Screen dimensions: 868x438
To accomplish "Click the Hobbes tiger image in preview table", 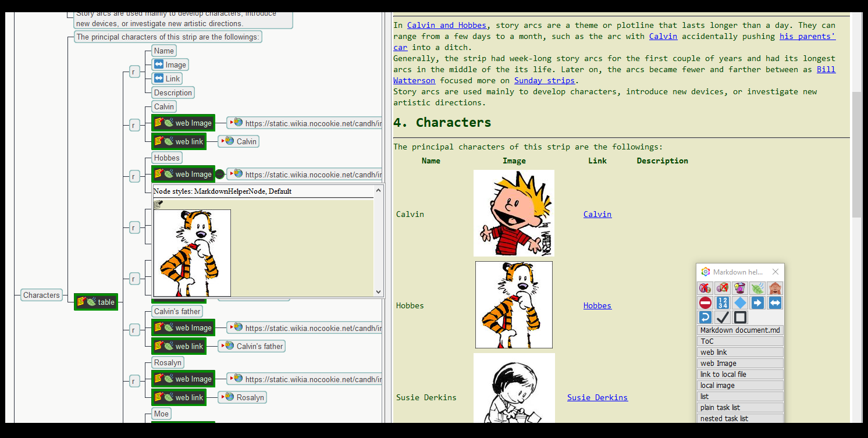I will pos(514,305).
